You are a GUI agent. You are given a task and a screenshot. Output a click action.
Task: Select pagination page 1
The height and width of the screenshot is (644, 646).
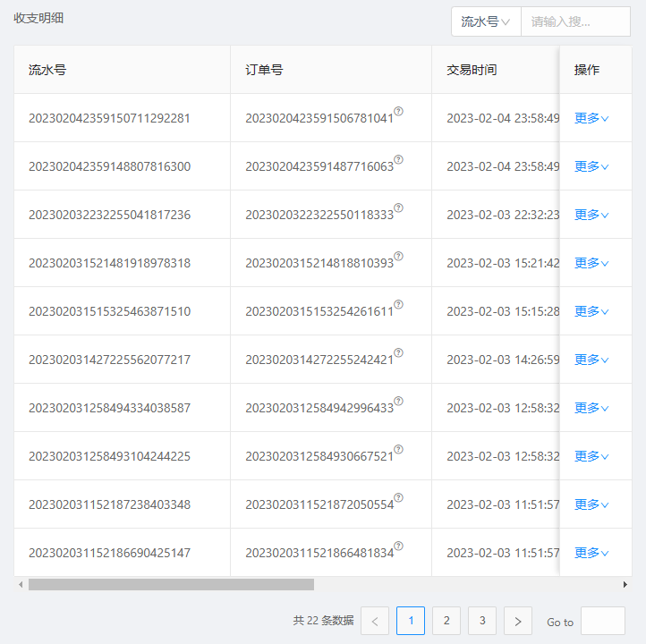[x=411, y=621]
